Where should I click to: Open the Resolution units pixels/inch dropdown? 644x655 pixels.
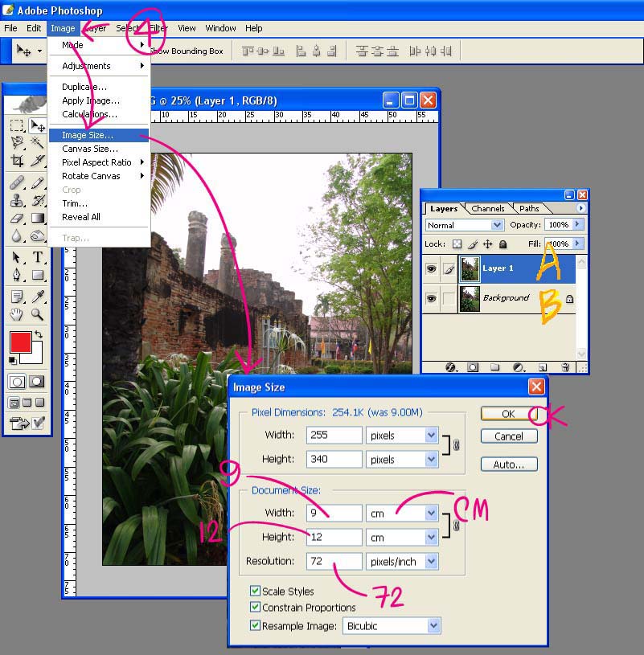[x=402, y=562]
